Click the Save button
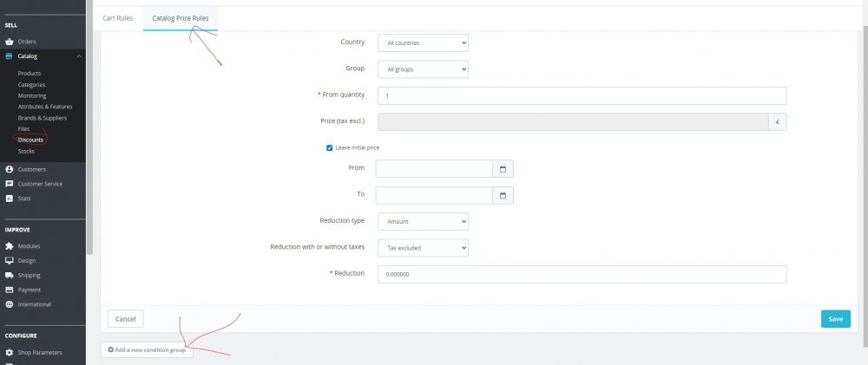The width and height of the screenshot is (868, 365). 835,318
